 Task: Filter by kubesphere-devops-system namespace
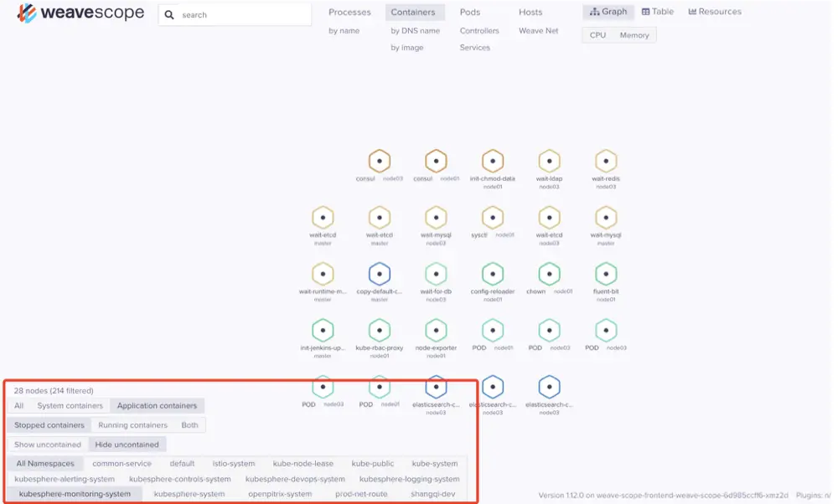295,480
